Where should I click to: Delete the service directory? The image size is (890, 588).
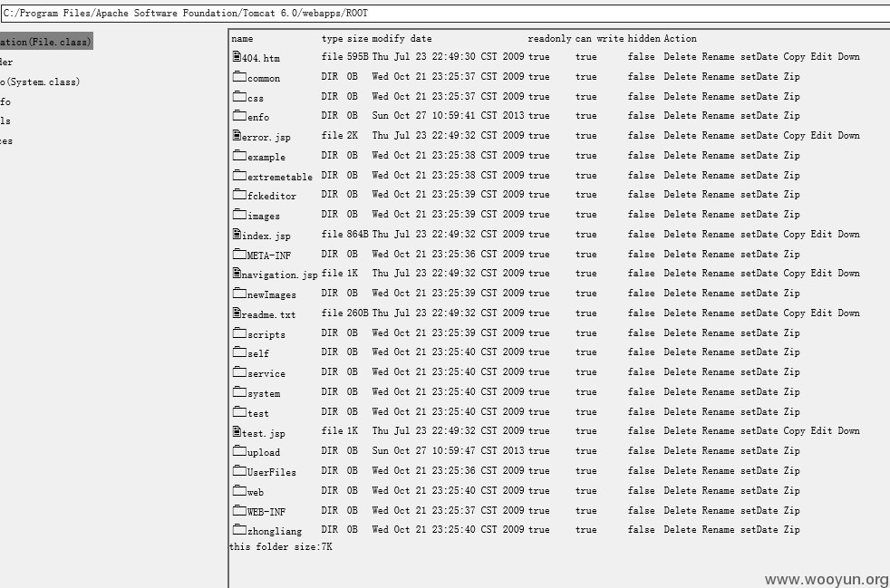(x=680, y=371)
